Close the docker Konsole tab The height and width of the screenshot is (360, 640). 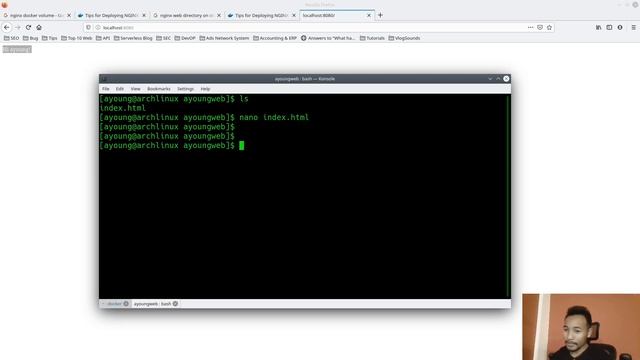click(x=126, y=304)
